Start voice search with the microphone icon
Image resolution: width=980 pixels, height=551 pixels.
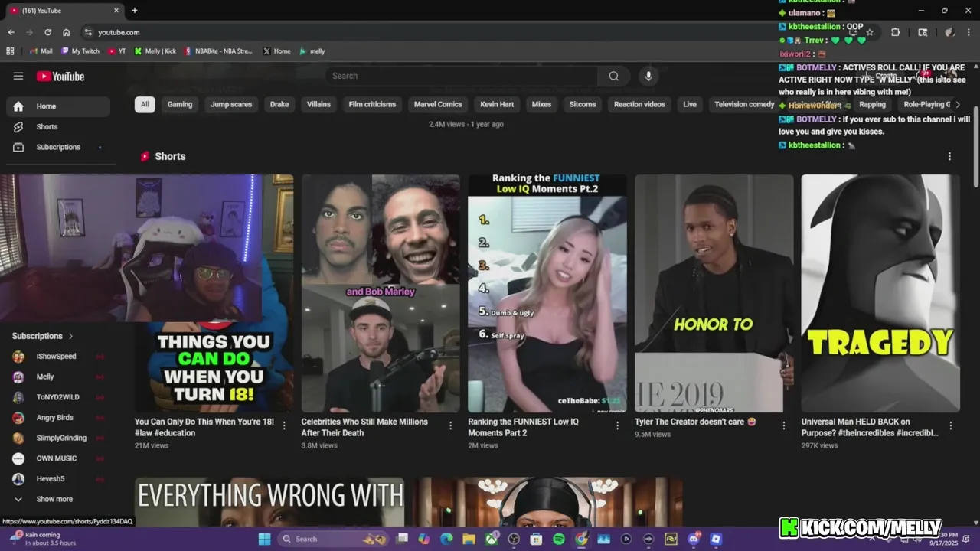(x=648, y=76)
